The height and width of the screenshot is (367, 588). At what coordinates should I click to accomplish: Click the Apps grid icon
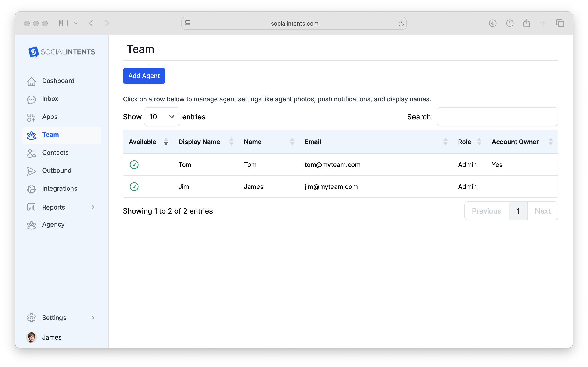click(x=31, y=117)
